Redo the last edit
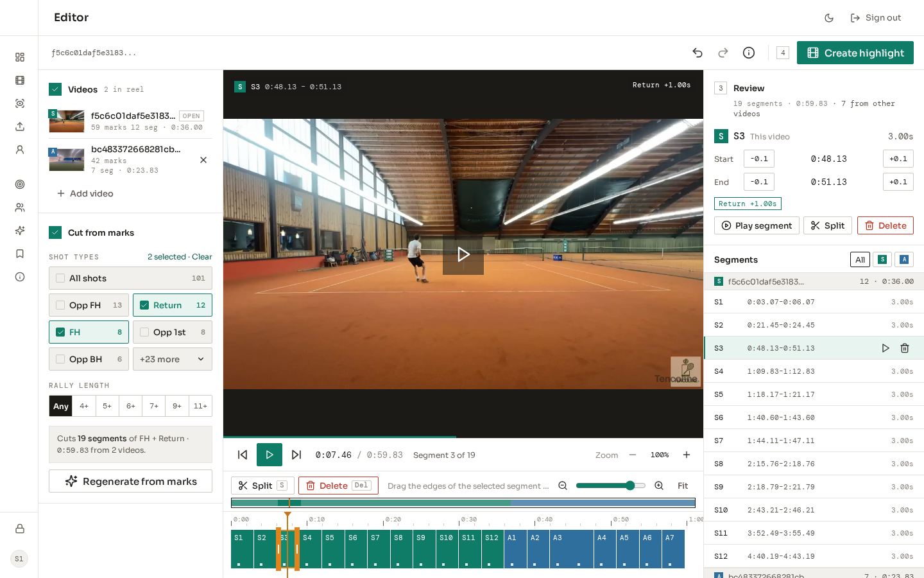This screenshot has width=924, height=578. click(x=723, y=53)
